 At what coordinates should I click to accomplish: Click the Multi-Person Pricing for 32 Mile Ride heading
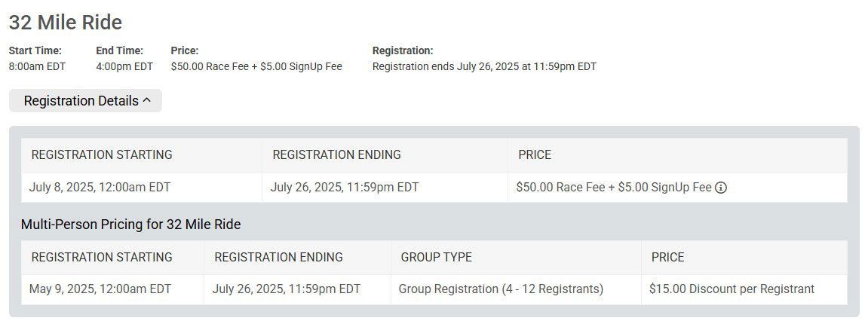(x=130, y=225)
